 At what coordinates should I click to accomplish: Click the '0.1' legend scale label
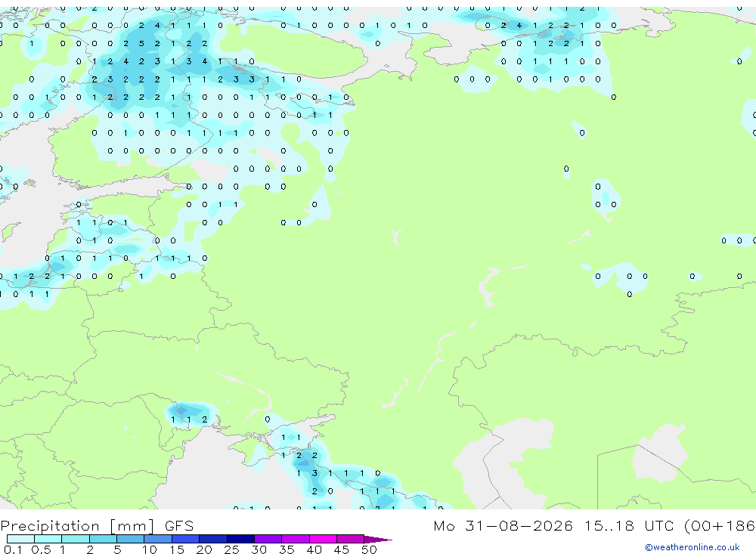12,549
